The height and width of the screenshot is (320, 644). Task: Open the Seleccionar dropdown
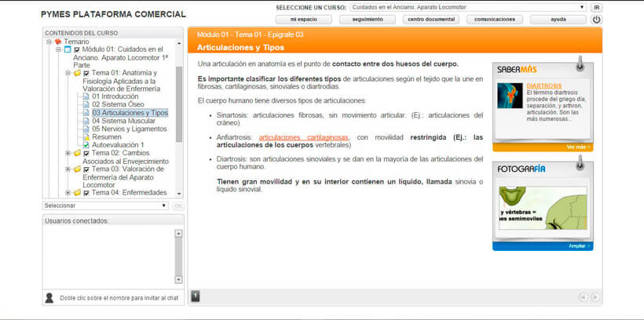[x=105, y=205]
